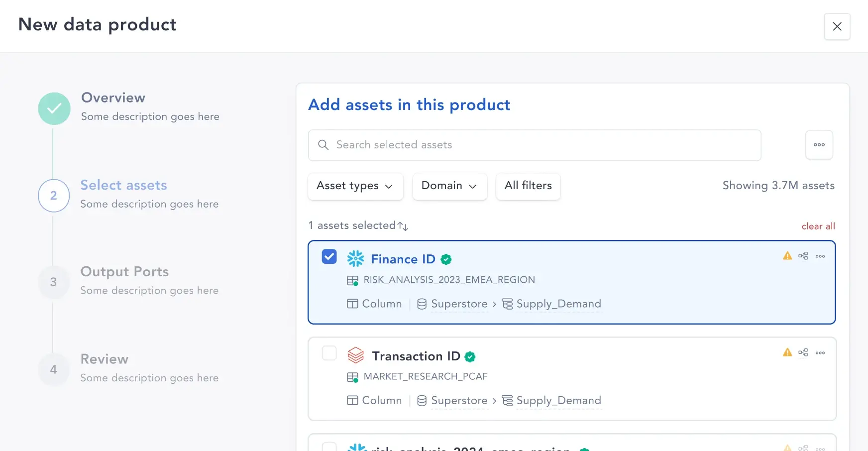Screen dimensions: 868x451
Task: Close the New data product dialog
Action: point(837,26)
